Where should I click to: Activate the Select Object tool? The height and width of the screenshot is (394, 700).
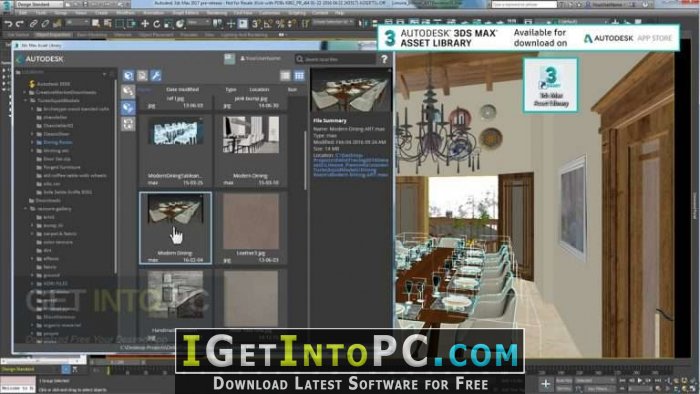pyautogui.click(x=96, y=24)
